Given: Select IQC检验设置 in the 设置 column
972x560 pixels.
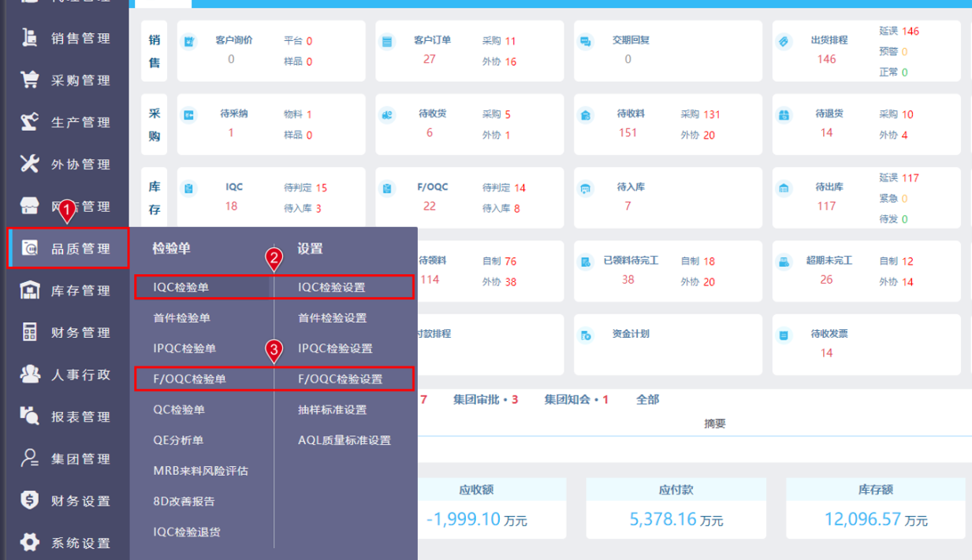Looking at the screenshot, I should [332, 287].
